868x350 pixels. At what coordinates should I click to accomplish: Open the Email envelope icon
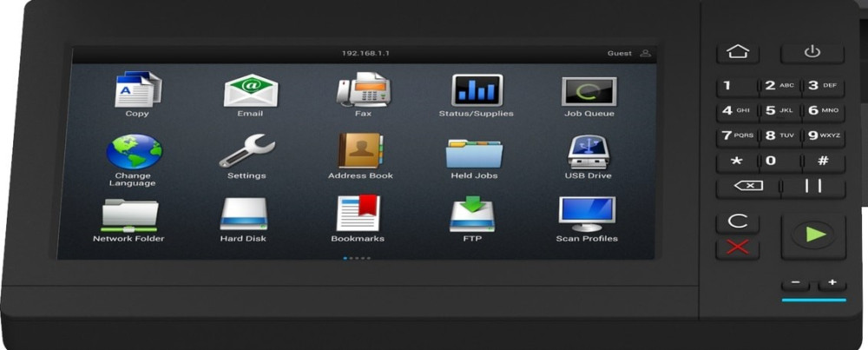tap(250, 90)
